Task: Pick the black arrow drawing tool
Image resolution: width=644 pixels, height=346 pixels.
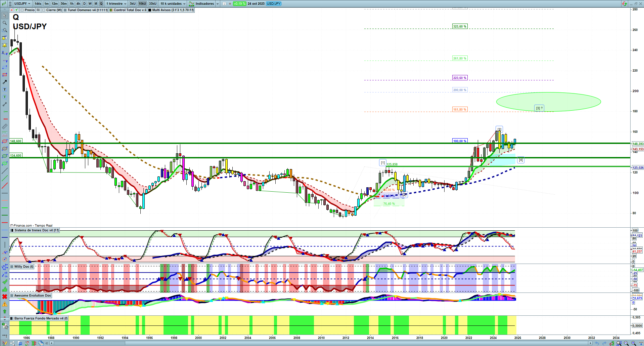Action: point(5,82)
